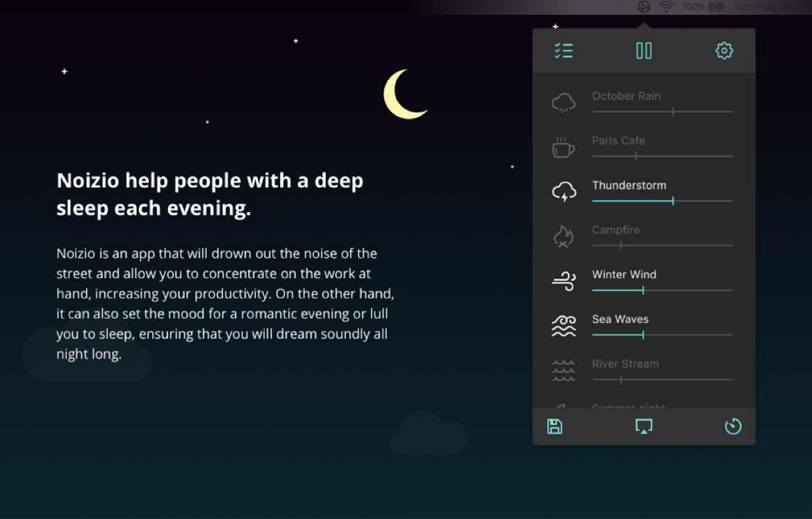Image resolution: width=812 pixels, height=519 pixels.
Task: Save the current mix with the floppy disk icon
Action: point(554,427)
